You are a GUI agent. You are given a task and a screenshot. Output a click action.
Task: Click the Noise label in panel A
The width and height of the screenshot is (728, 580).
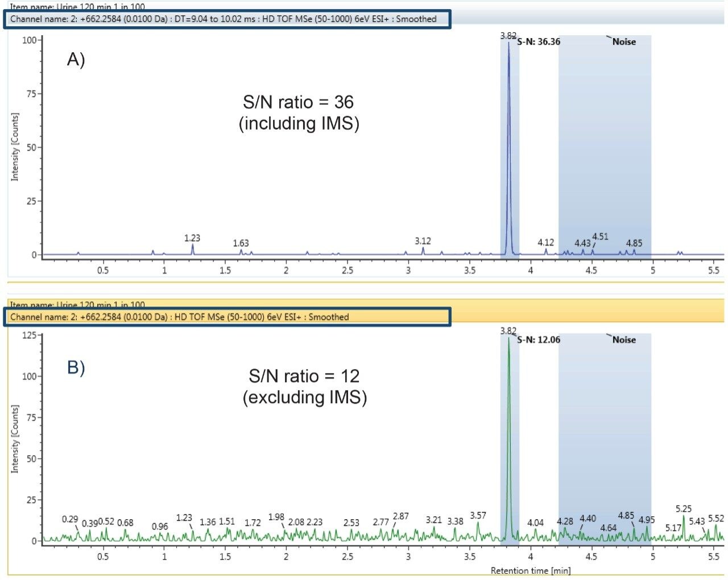[x=624, y=42]
